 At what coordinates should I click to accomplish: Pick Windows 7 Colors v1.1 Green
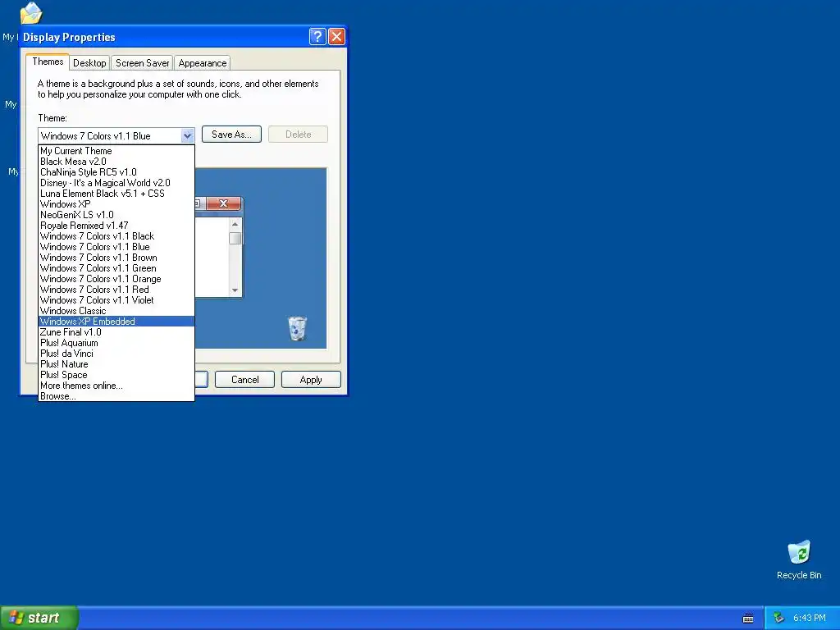[116, 268]
